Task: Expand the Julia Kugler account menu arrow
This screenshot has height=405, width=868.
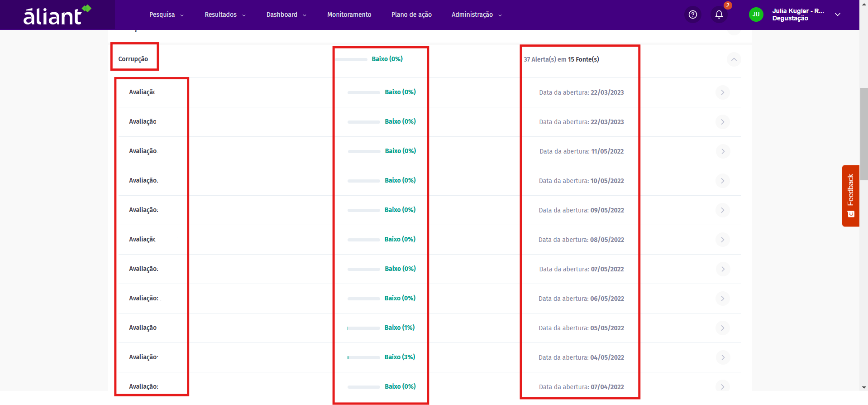Action: 838,14
